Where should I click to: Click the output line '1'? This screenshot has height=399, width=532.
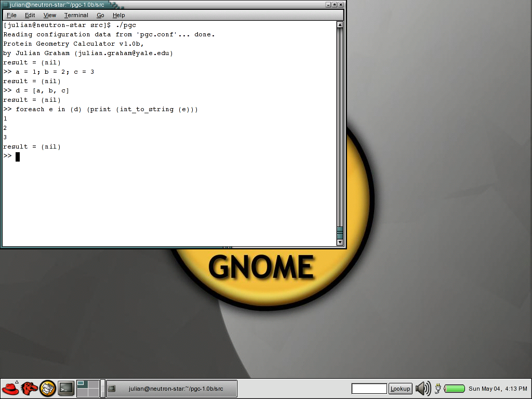[x=5, y=119]
